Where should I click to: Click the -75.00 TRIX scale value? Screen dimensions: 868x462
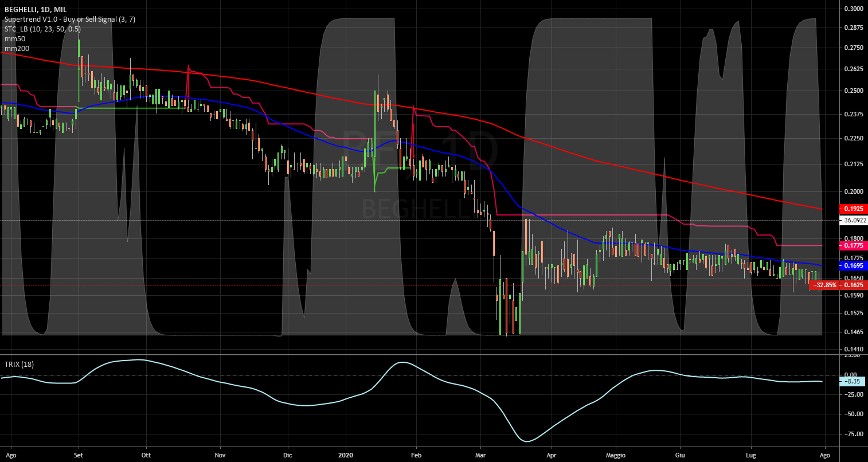(x=854, y=434)
